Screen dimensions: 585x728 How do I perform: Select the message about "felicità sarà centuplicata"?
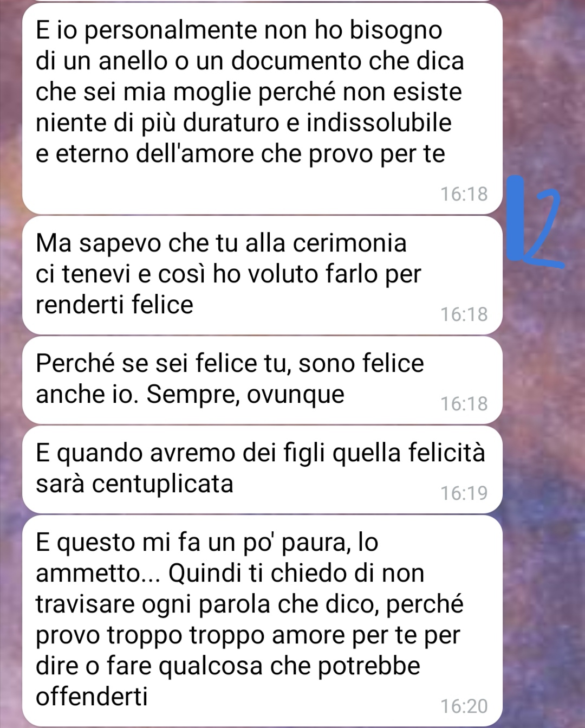click(x=262, y=469)
